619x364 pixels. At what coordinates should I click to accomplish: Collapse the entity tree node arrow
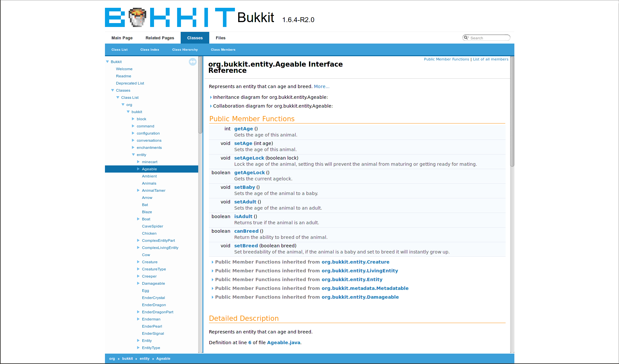[133, 155]
